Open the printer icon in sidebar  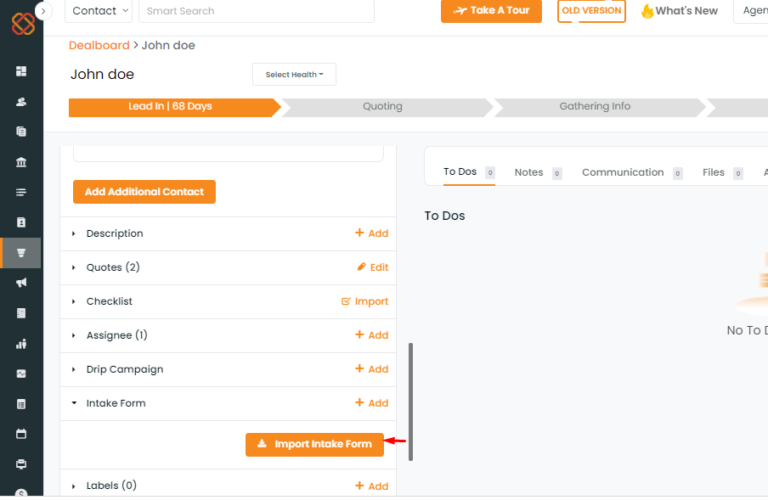(21, 464)
